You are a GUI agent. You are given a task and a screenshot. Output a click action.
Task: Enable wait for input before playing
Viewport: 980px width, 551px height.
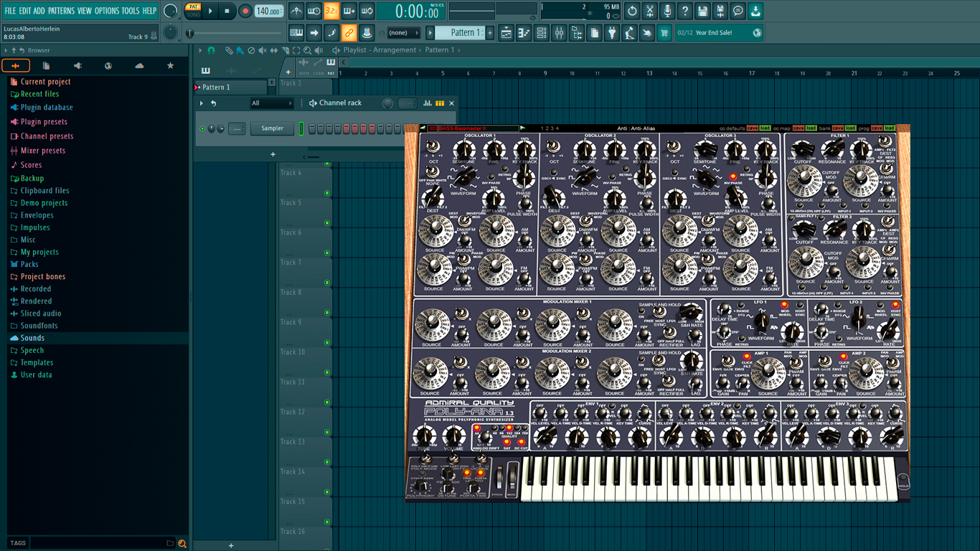[314, 11]
